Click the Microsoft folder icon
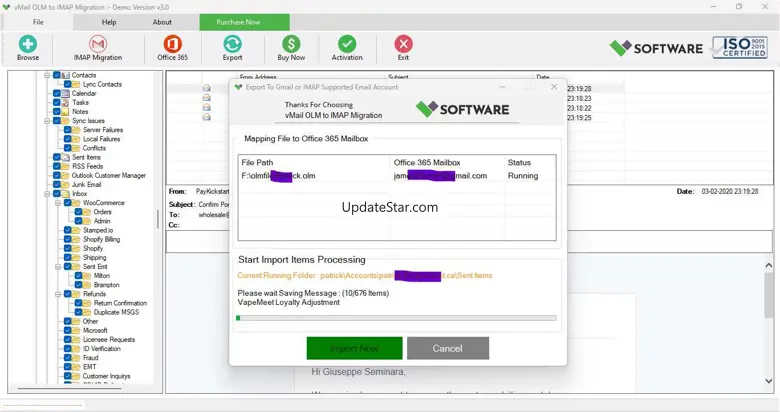This screenshot has width=780, height=412. coord(76,330)
